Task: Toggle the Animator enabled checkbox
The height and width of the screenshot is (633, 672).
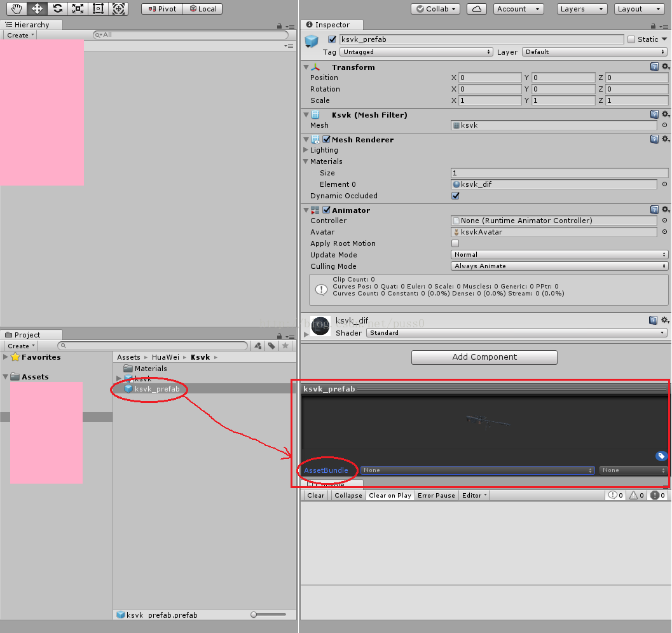Action: pos(327,210)
